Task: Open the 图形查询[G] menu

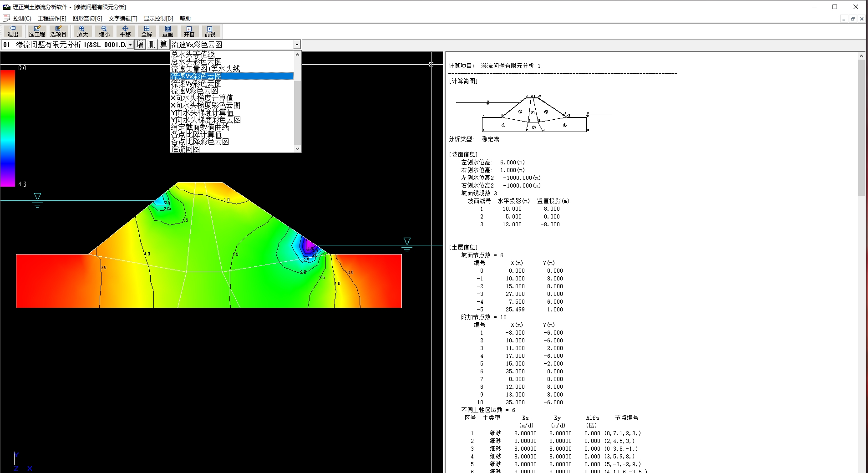Action: [87, 19]
